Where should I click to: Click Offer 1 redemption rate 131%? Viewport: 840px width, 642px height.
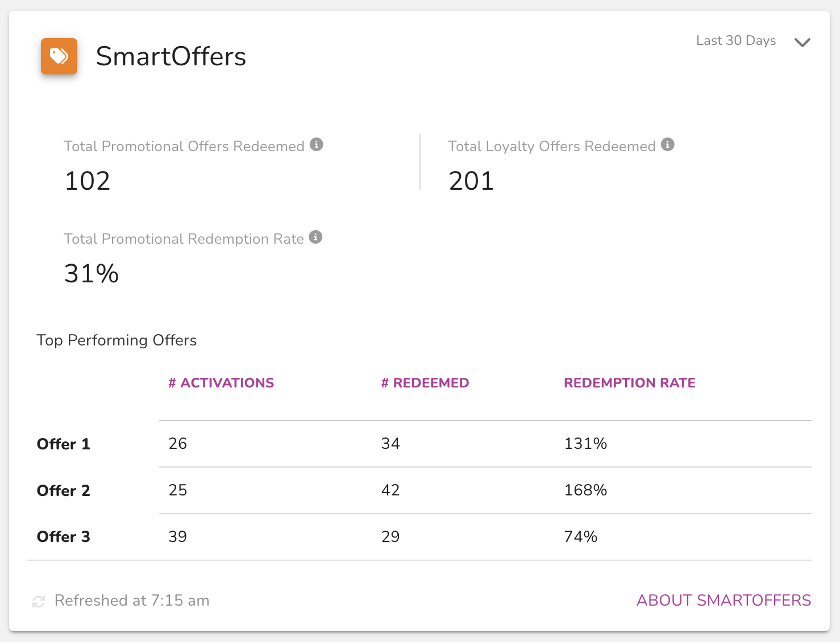pos(585,444)
